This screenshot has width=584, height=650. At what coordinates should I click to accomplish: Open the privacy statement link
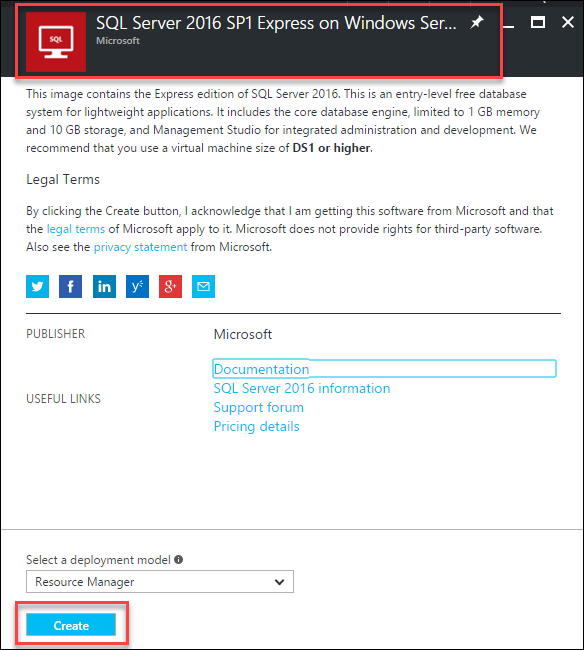click(x=141, y=247)
